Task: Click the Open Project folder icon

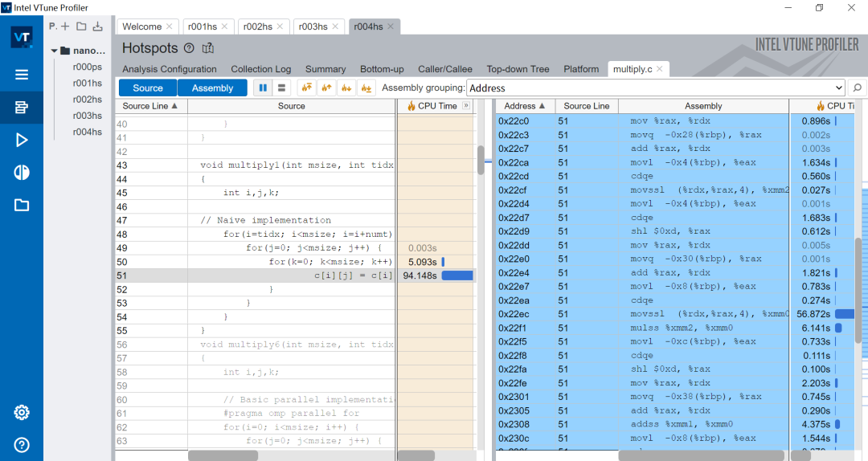Action: pyautogui.click(x=81, y=26)
